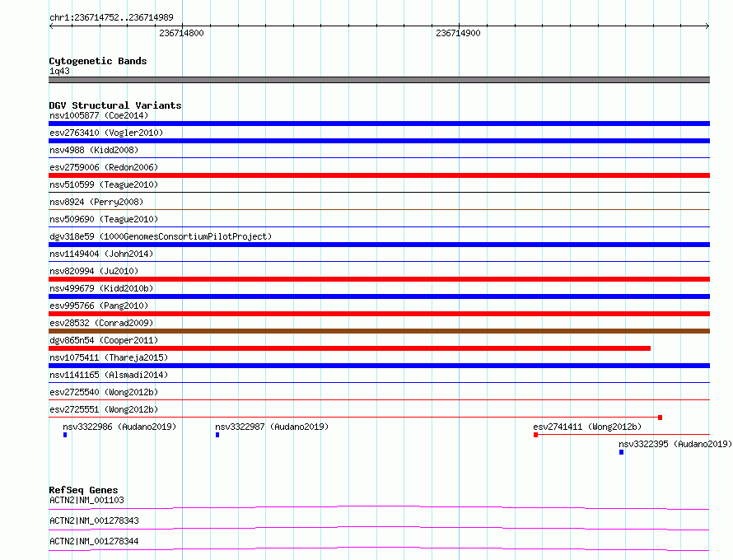The height and width of the screenshot is (560, 733).
Task: Open the nsv4988 (Kidd2008) variant label
Action: coord(94,150)
